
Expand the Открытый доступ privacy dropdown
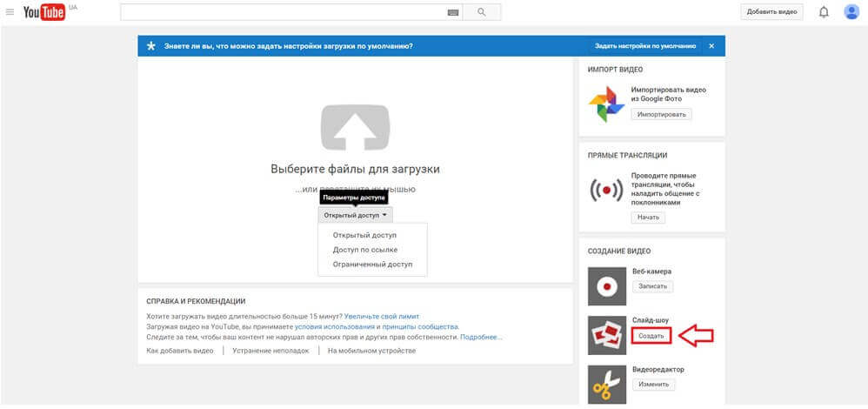(x=355, y=214)
